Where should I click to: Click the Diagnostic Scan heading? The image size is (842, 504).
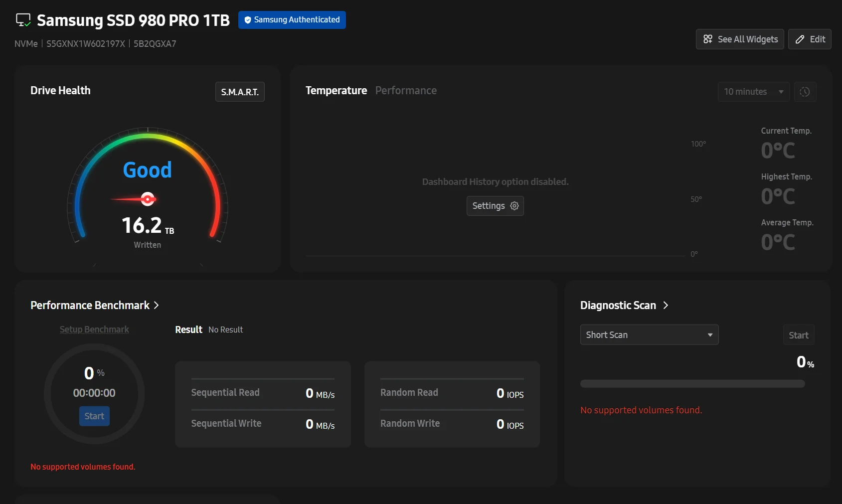(618, 305)
